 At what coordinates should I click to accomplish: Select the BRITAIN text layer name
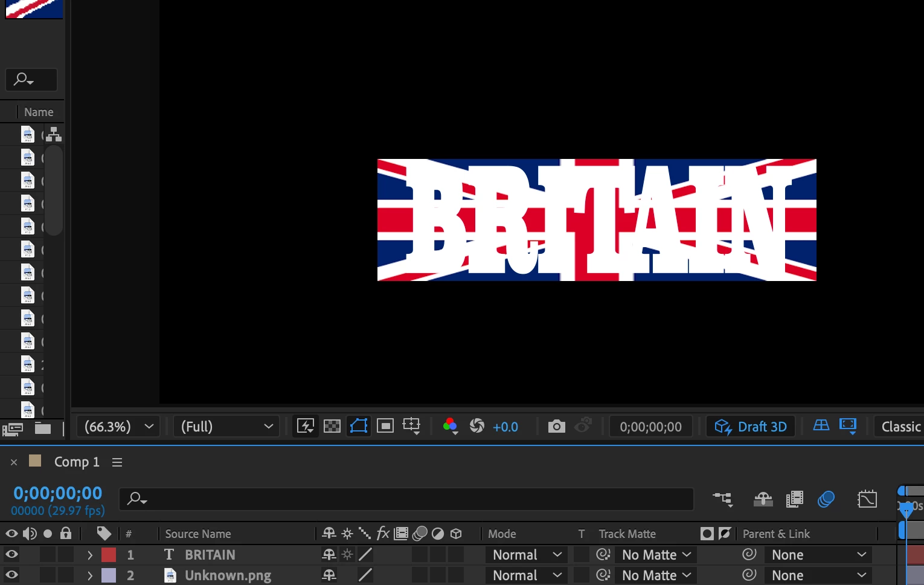click(210, 555)
